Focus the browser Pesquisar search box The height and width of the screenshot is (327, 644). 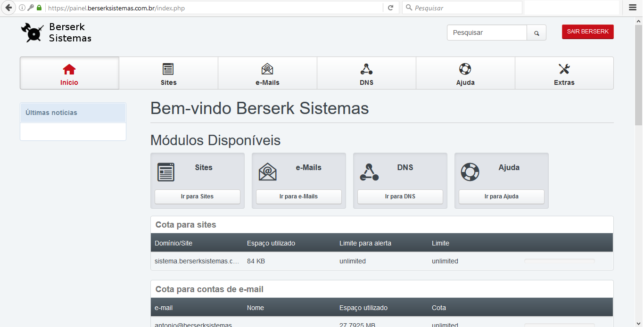pyautogui.click(x=462, y=8)
